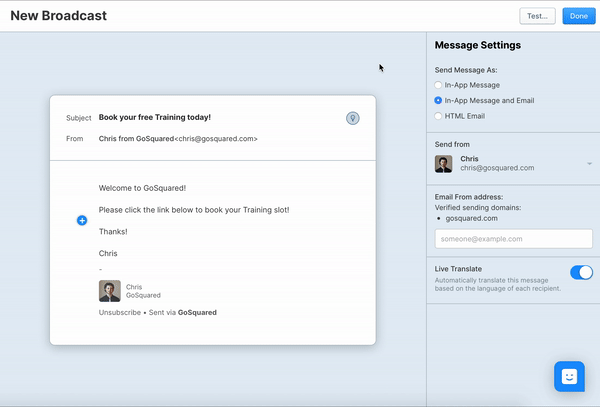
Task: Choose In-App Message and Email option
Action: point(439,101)
